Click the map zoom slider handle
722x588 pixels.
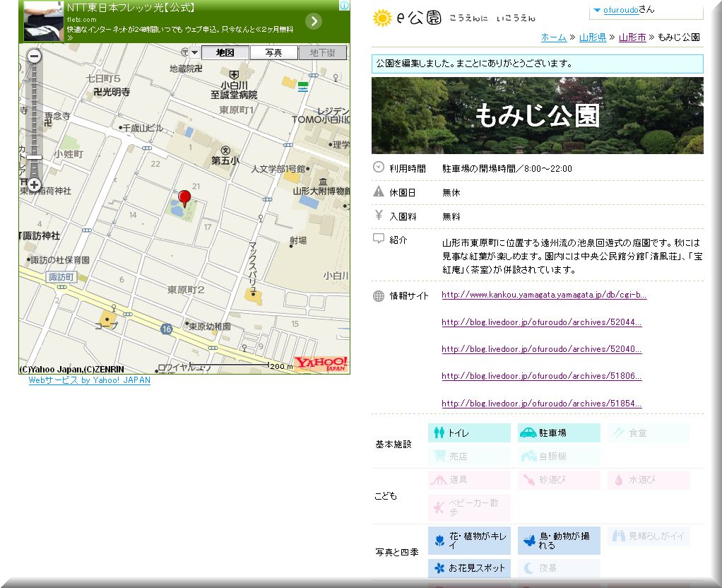[34, 158]
